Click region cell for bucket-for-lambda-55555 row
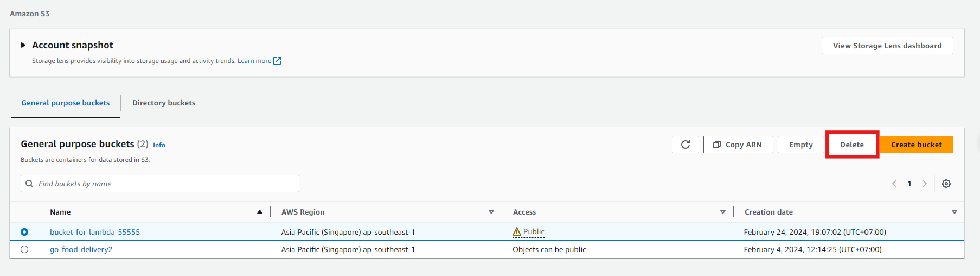The image size is (980, 276). 348,232
